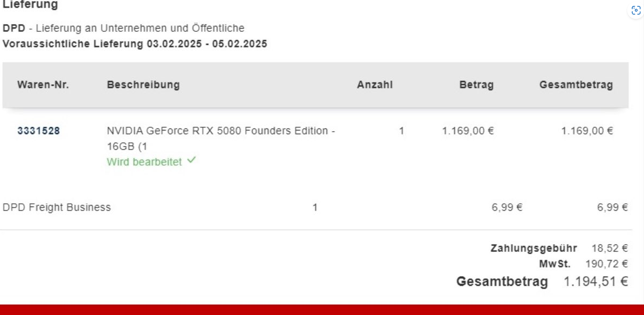
Task: Click the Wird bearbeitet status text
Action: click(x=144, y=162)
